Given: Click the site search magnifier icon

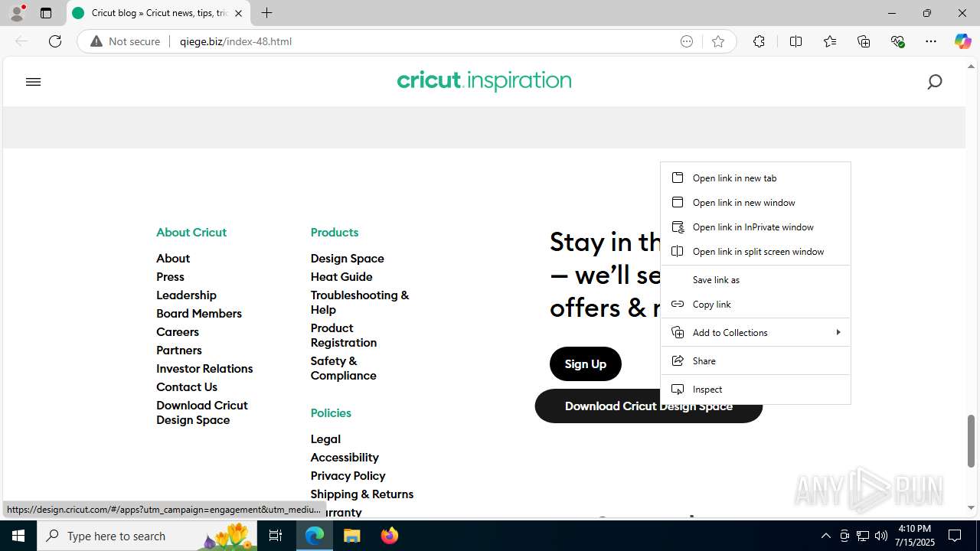Looking at the screenshot, I should (934, 82).
